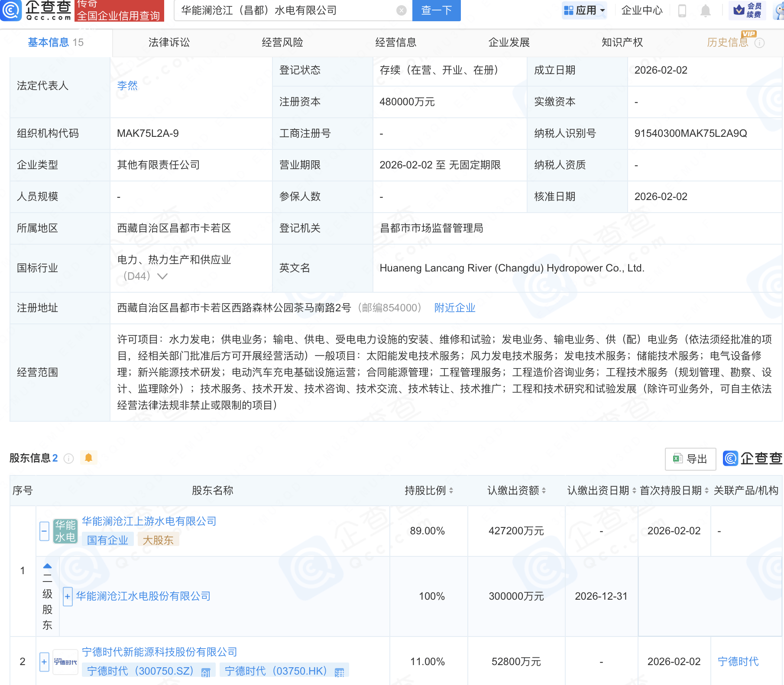The width and height of the screenshot is (784, 685).
Task: Open the 应用 apps dropdown
Action: [x=584, y=10]
